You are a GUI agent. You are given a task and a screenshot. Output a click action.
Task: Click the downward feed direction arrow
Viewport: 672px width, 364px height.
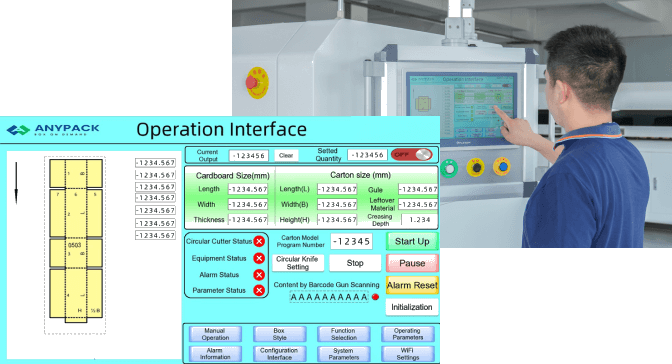tap(16, 183)
